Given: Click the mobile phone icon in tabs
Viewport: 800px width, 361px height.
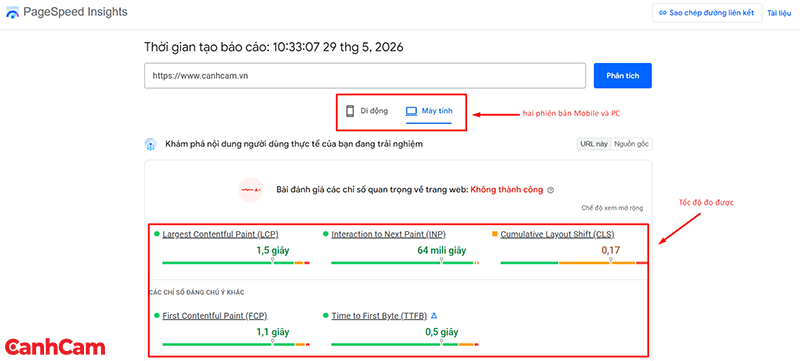Looking at the screenshot, I should click(350, 111).
